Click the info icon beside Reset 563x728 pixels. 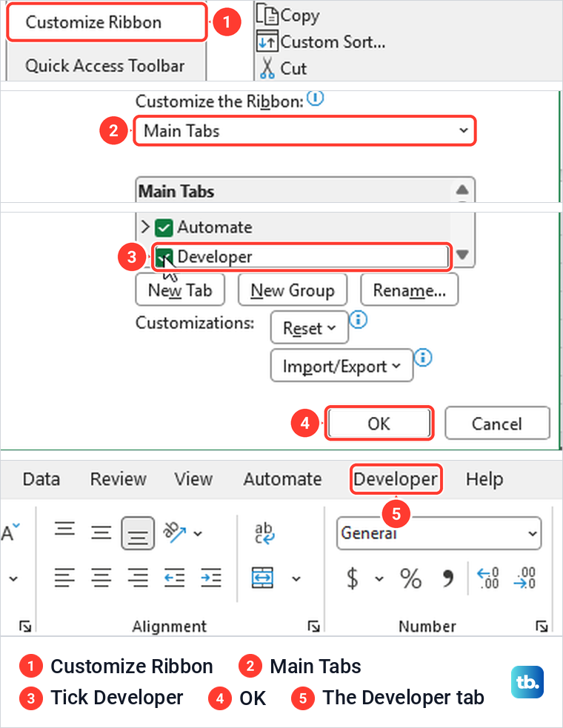click(358, 319)
